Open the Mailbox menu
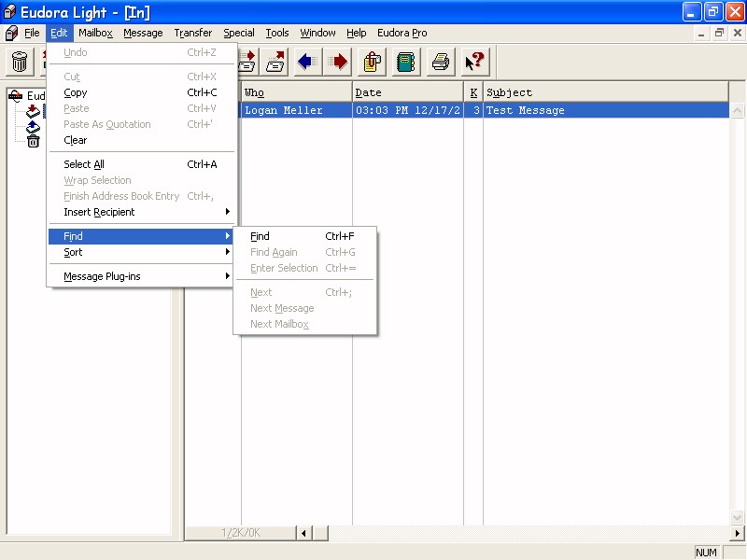Screen dimensions: 747x560 click(x=95, y=33)
